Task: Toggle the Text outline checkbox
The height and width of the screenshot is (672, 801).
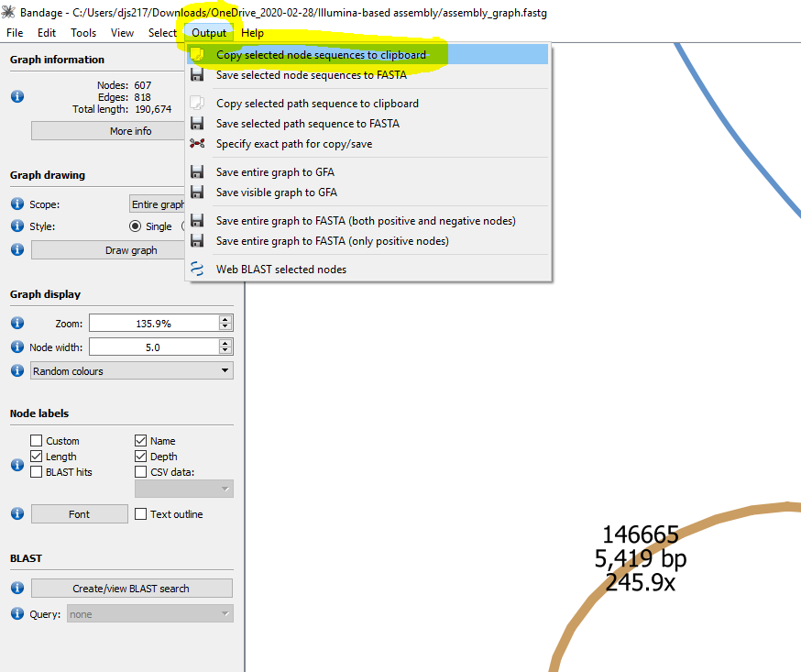Action: [x=141, y=514]
